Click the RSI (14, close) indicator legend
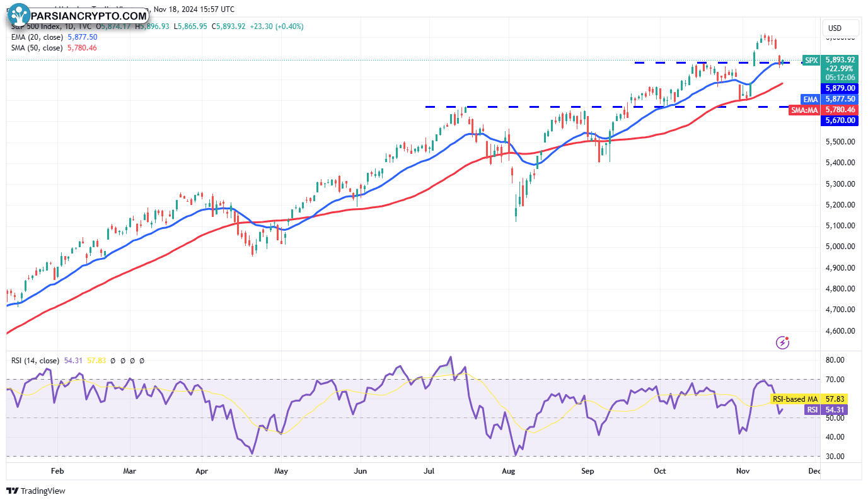The height and width of the screenshot is (502, 868). click(x=35, y=361)
